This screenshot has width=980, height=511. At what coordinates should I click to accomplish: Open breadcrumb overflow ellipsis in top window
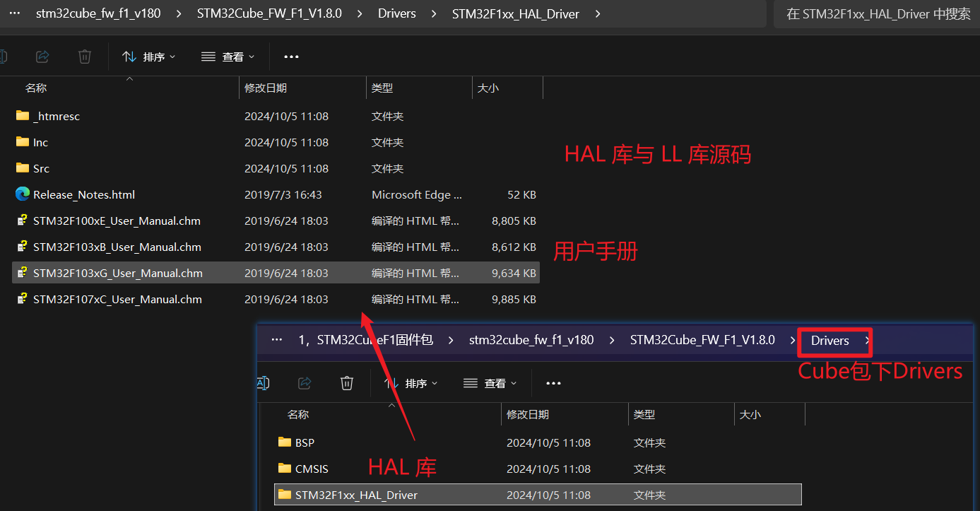pyautogui.click(x=14, y=13)
